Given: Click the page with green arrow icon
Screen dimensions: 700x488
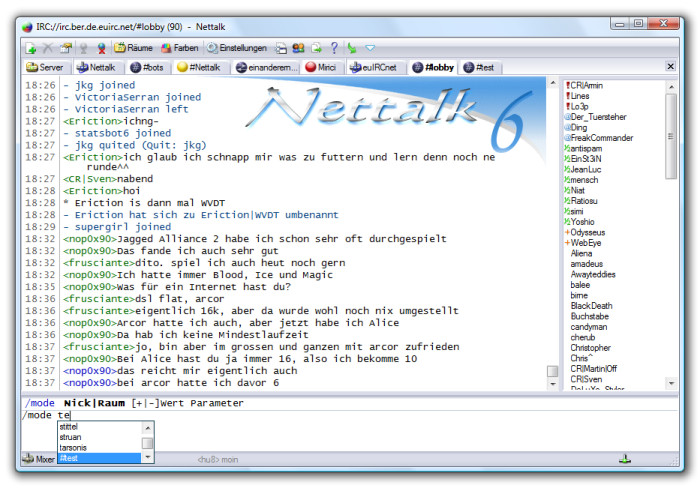Looking at the screenshot, I should click(316, 48).
